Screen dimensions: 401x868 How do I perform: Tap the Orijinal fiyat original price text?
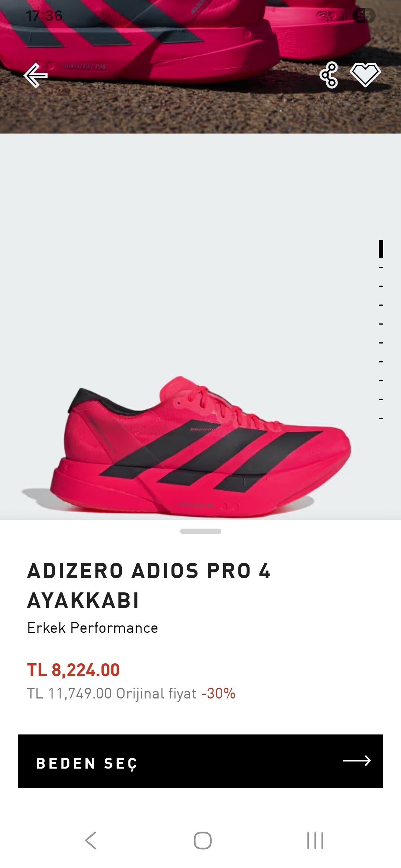pyautogui.click(x=112, y=693)
